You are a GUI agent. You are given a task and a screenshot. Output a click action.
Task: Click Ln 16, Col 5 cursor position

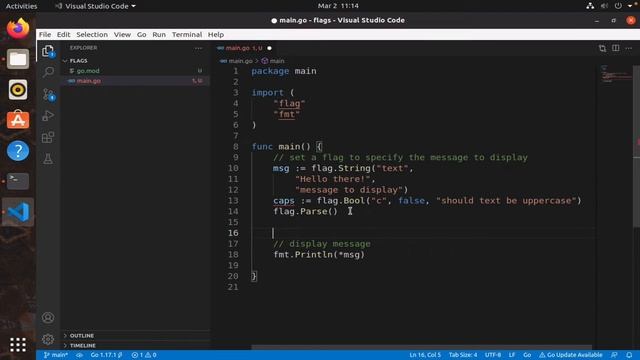pos(425,355)
